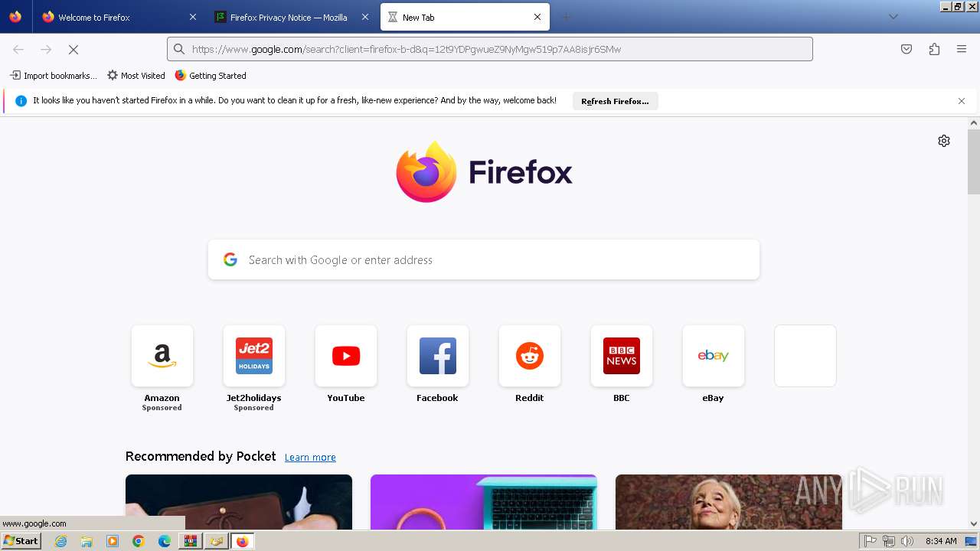
Task: Focus Search with Google box
Action: (x=484, y=259)
